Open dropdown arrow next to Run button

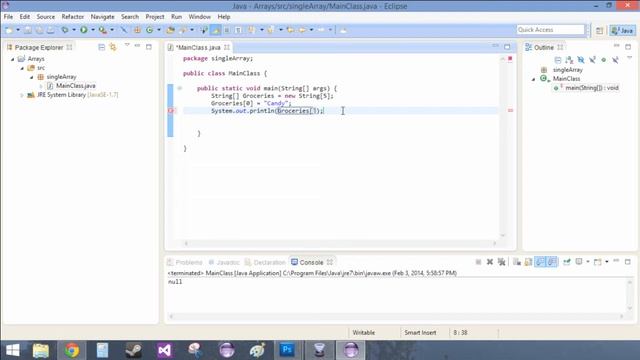coord(93,30)
